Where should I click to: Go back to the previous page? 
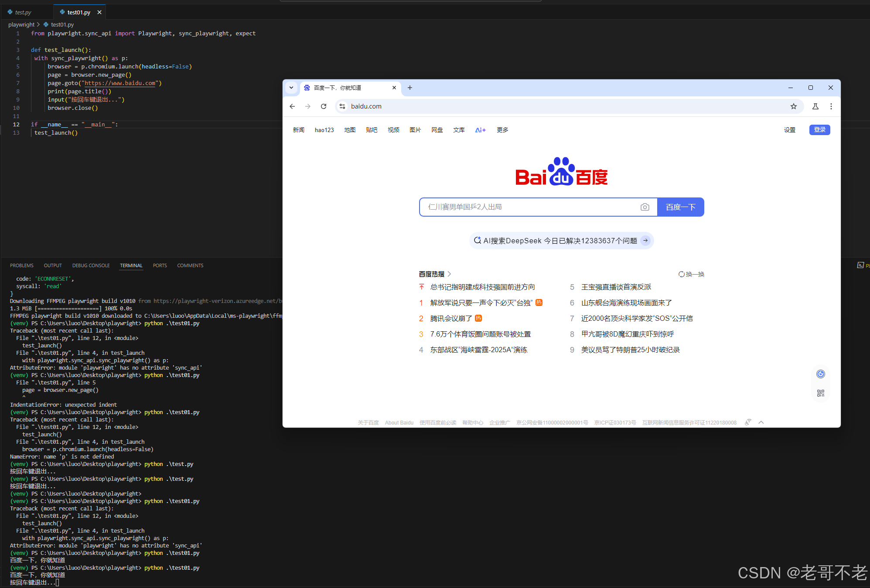[x=292, y=106]
